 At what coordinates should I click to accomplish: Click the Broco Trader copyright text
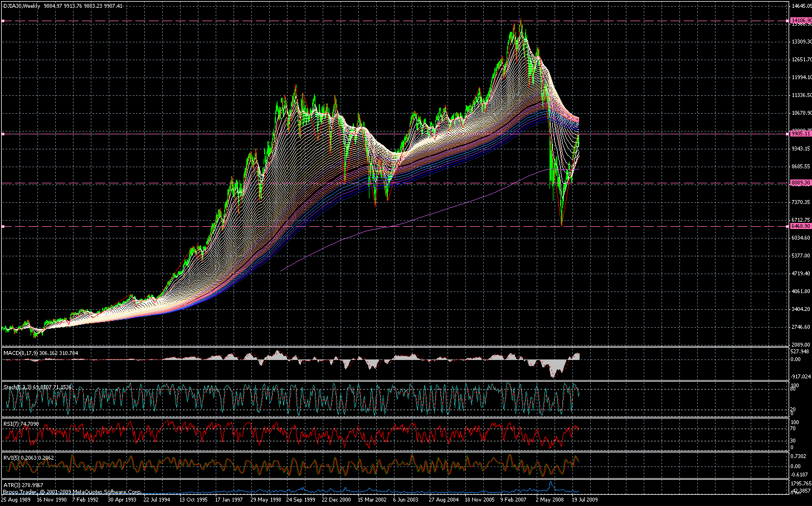[72, 492]
